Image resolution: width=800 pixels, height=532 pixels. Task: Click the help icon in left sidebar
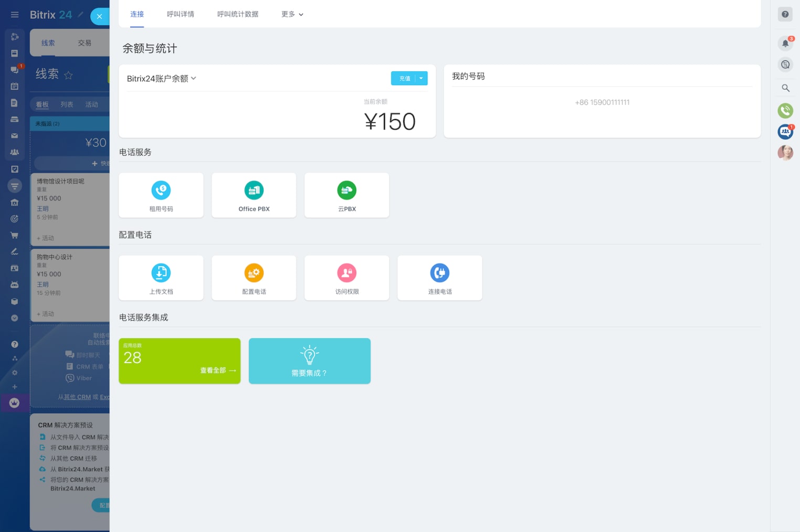[x=15, y=344]
